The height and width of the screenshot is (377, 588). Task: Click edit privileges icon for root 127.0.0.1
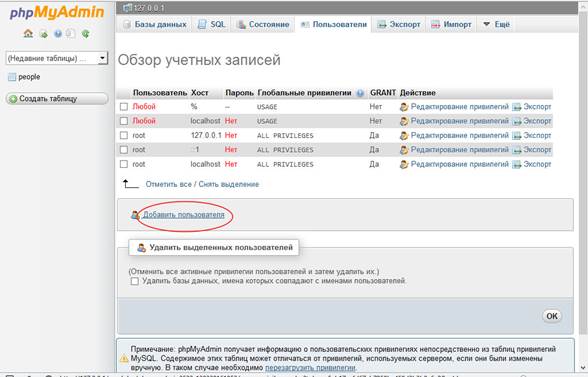pos(404,135)
